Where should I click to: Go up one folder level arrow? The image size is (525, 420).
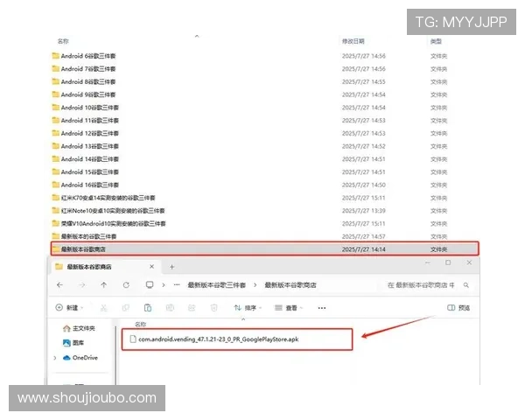(104, 285)
